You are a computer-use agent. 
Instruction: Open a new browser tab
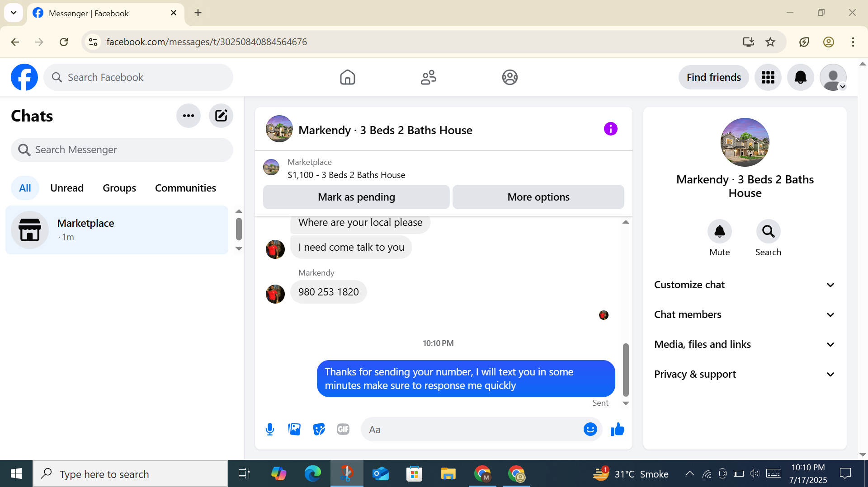click(x=198, y=13)
